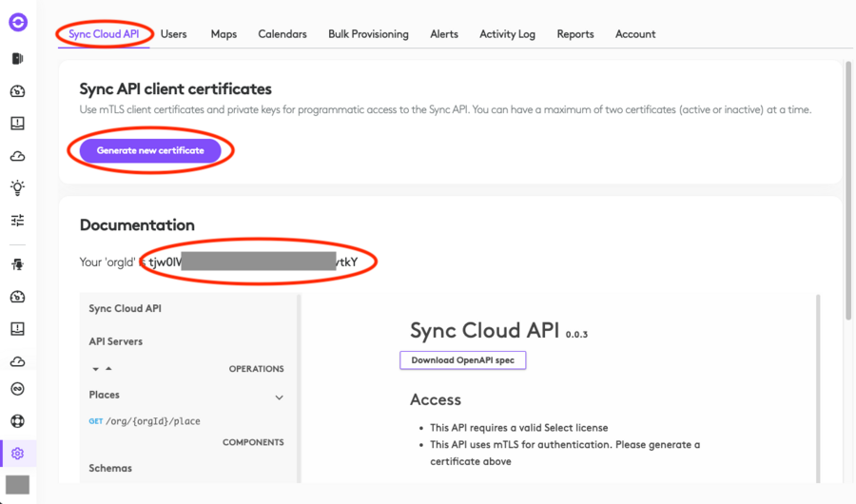Image resolution: width=856 pixels, height=504 pixels.
Task: Open the alert icon directly below the desk's gauge icon
Action: point(17,329)
